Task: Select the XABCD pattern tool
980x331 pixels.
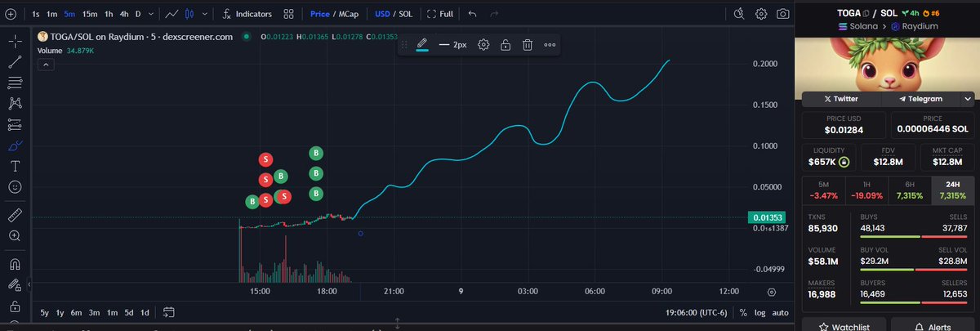Action: point(15,104)
